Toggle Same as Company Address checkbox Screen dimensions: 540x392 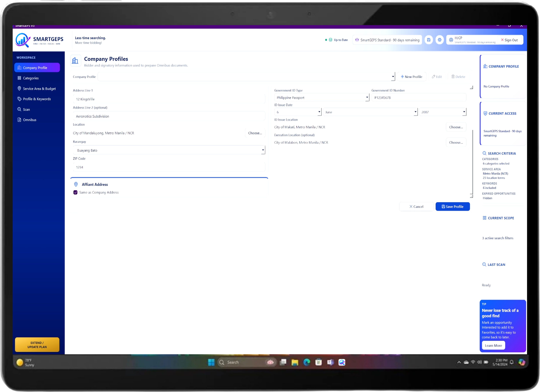(75, 192)
